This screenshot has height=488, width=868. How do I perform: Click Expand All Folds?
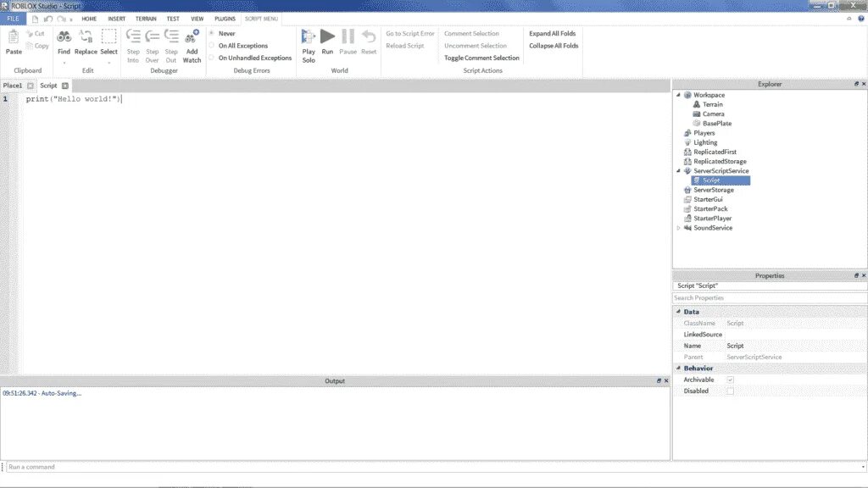coord(552,33)
